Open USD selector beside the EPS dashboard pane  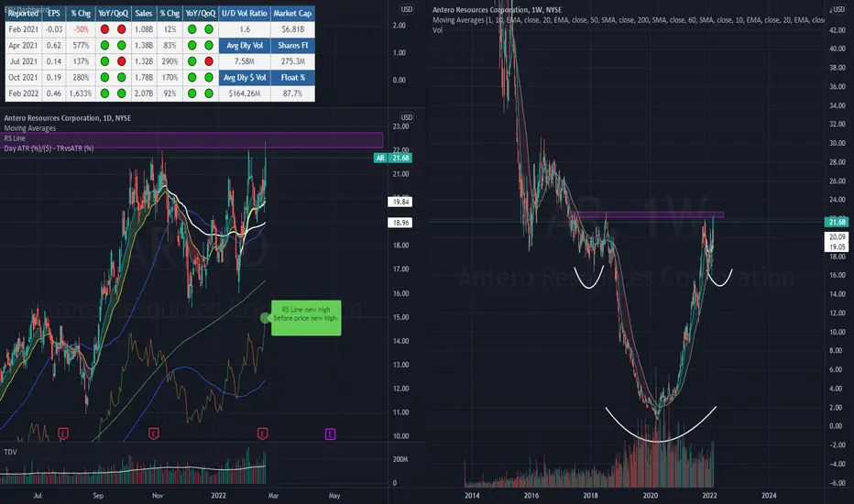tap(407, 9)
